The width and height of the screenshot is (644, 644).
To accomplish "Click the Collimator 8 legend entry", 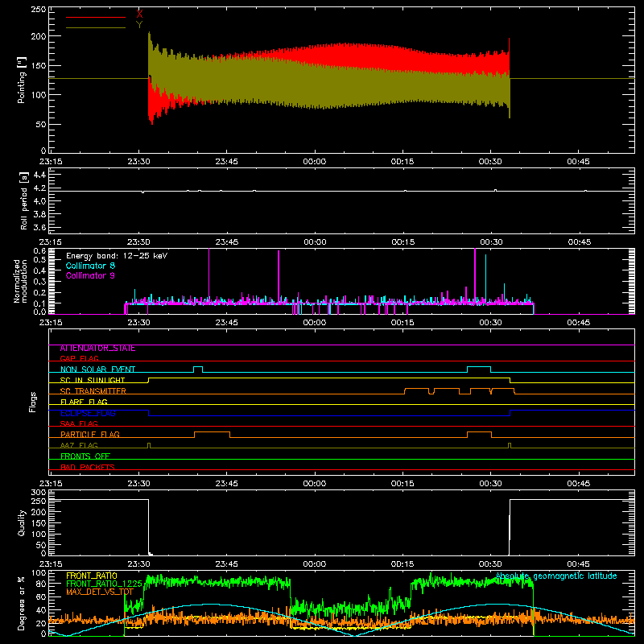I will click(x=90, y=266).
